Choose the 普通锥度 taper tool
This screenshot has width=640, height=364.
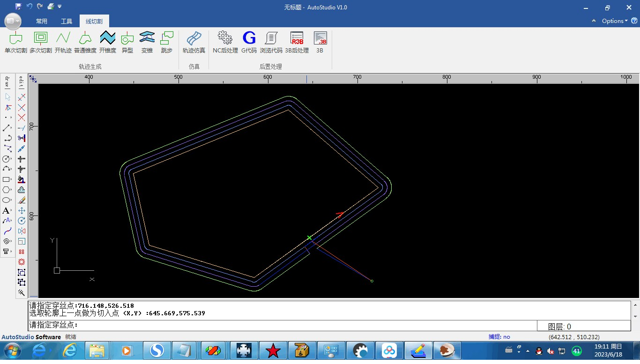(85, 42)
